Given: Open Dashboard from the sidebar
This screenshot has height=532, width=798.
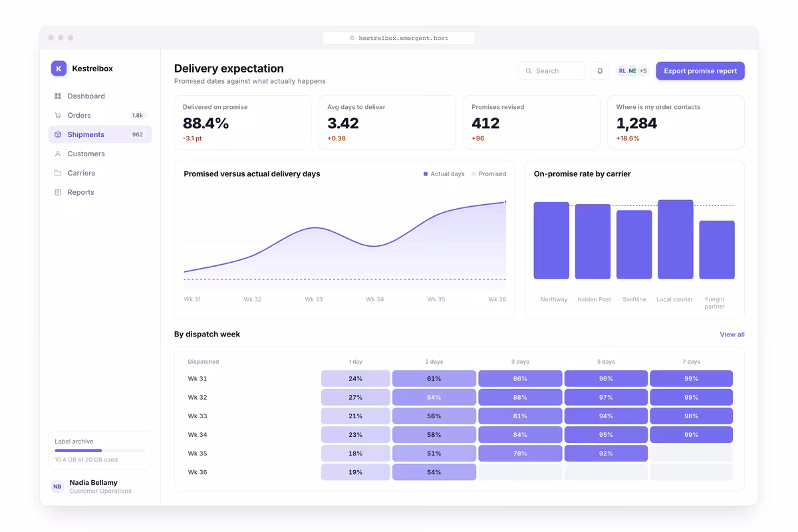Looking at the screenshot, I should click(x=100, y=96).
